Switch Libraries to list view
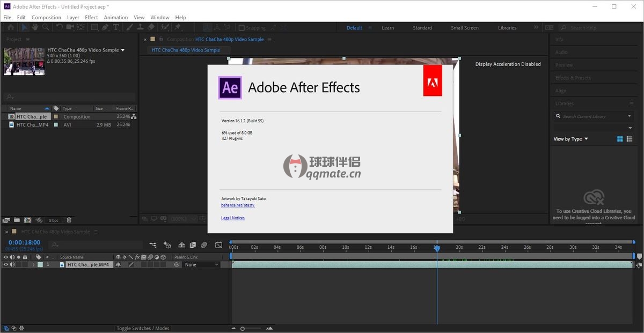 630,139
